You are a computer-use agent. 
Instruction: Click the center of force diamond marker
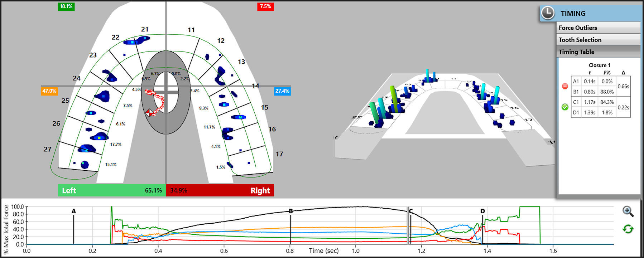click(x=149, y=113)
